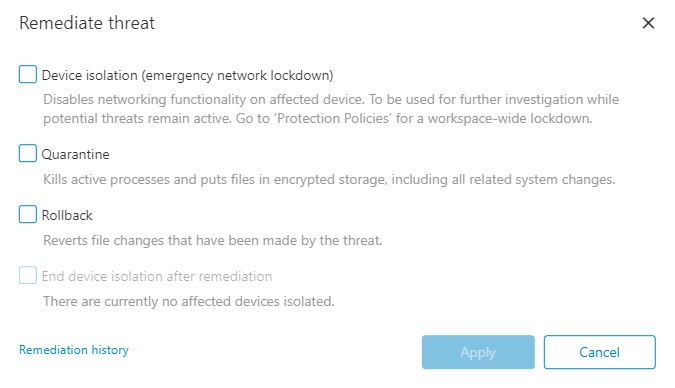Open the Remediation history link
This screenshot has height=388, width=675.
[x=74, y=350]
